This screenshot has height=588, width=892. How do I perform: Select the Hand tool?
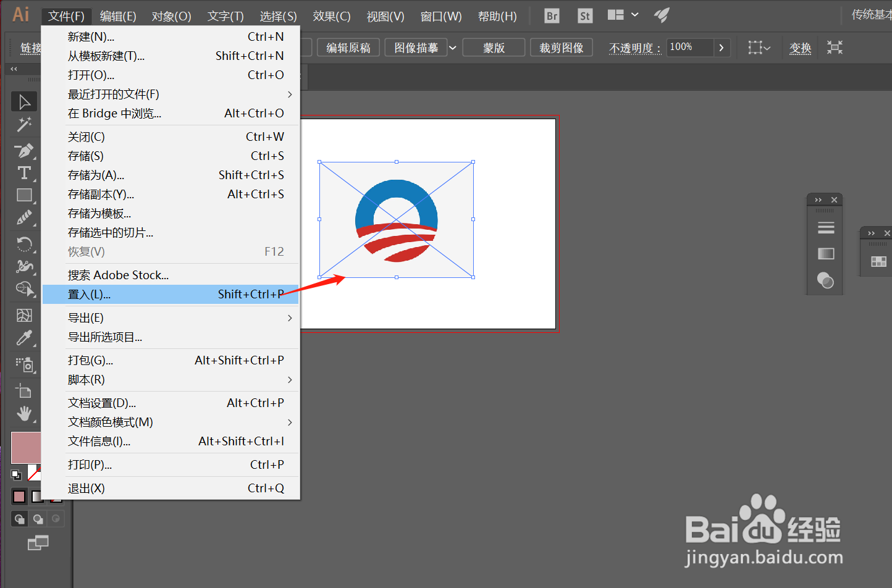24,413
